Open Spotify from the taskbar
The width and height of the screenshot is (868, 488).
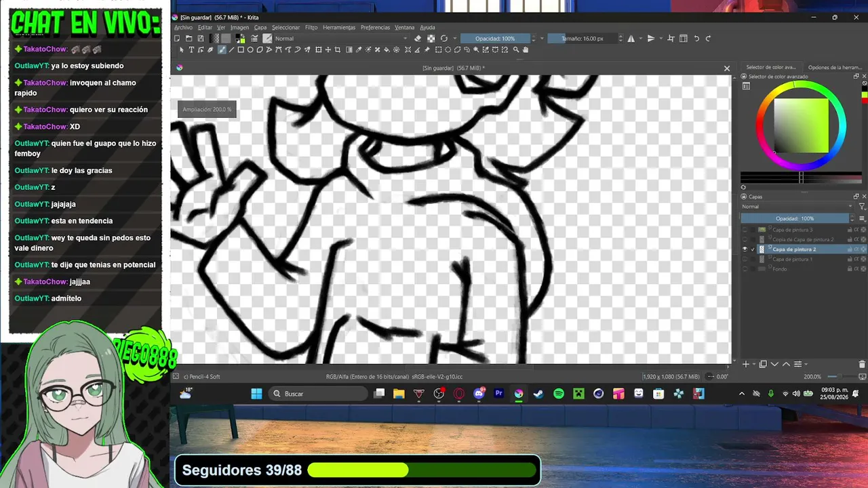point(559,394)
